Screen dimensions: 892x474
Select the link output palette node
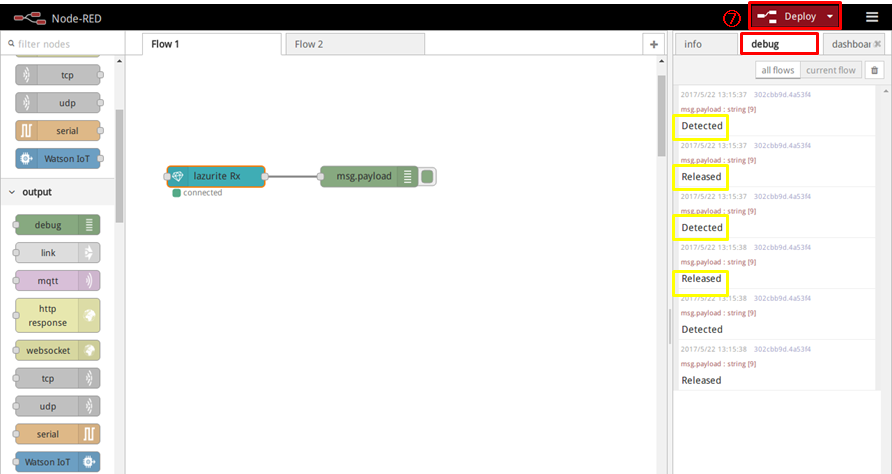coord(57,253)
